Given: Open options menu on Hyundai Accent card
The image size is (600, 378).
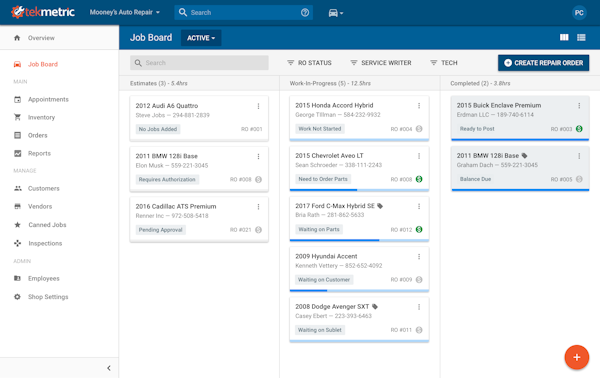Looking at the screenshot, I should [419, 257].
